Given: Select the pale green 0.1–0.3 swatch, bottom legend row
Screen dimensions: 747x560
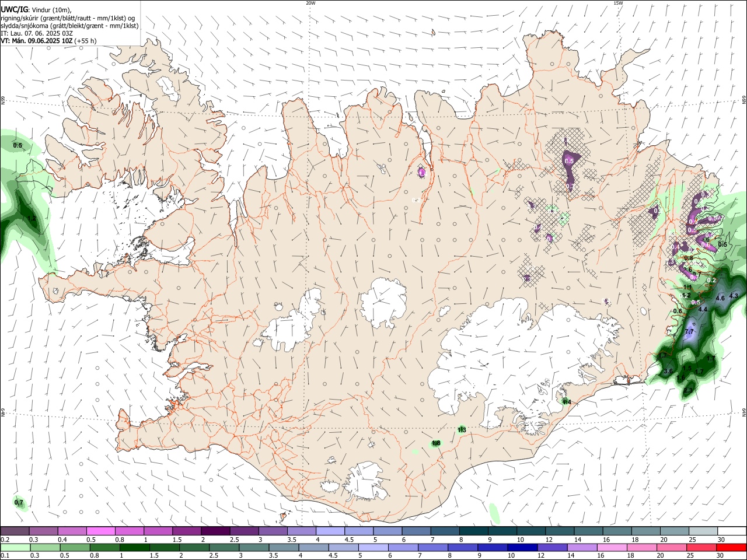Looking at the screenshot, I should pos(15,547).
